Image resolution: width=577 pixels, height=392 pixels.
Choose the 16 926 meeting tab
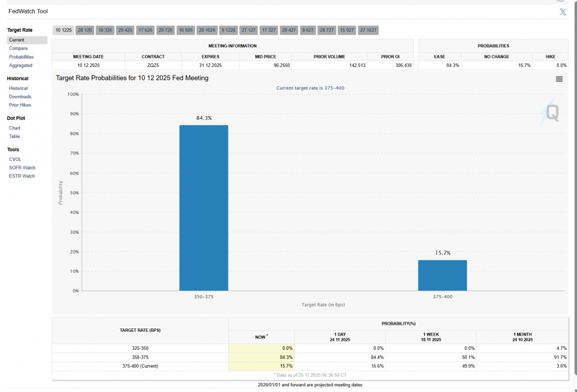(x=185, y=30)
